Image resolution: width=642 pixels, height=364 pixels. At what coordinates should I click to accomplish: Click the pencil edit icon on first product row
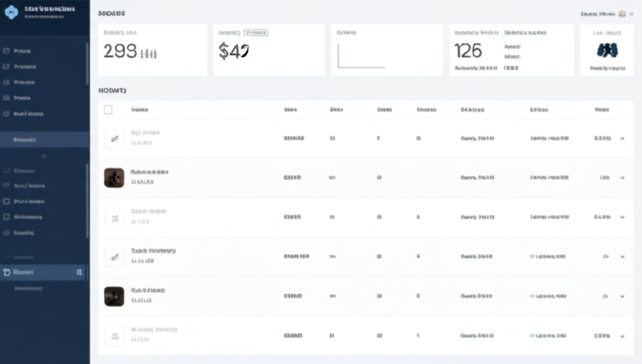[113, 138]
